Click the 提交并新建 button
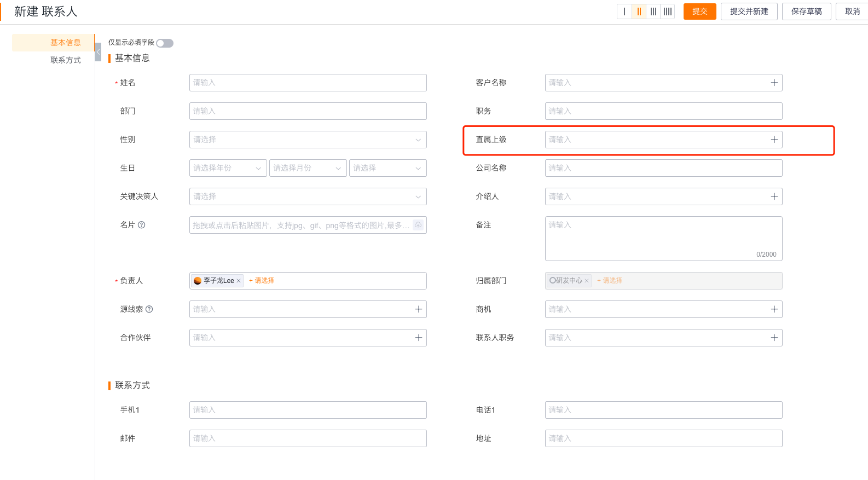This screenshot has width=868, height=480. point(749,11)
